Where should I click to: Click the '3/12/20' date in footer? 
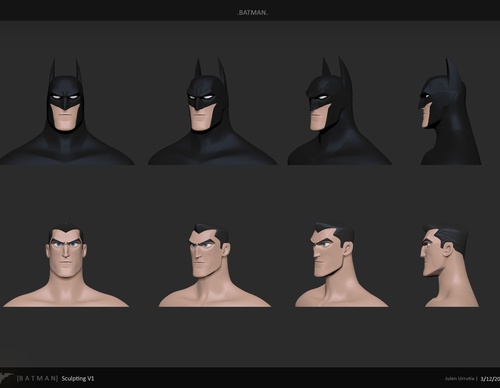tap(490, 379)
